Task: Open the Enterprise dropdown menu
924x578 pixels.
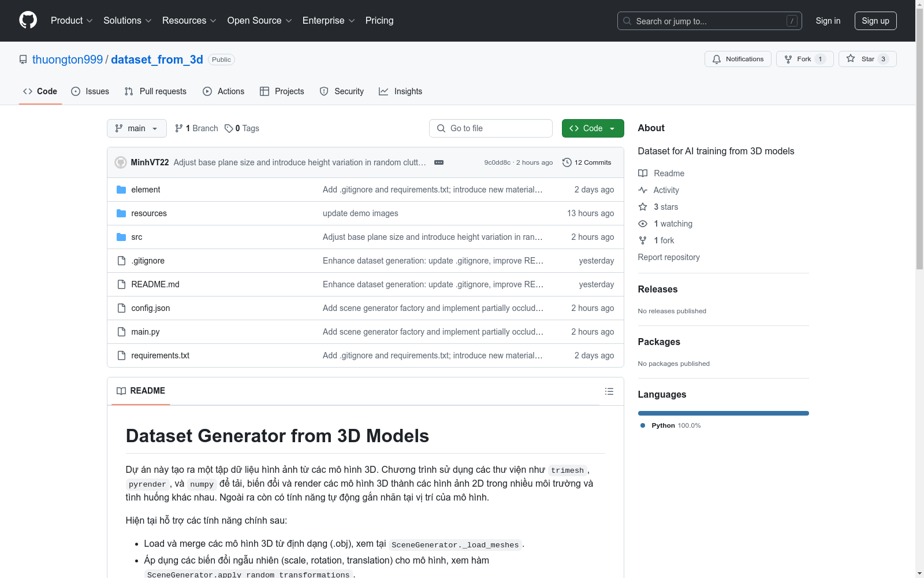Action: coord(329,20)
